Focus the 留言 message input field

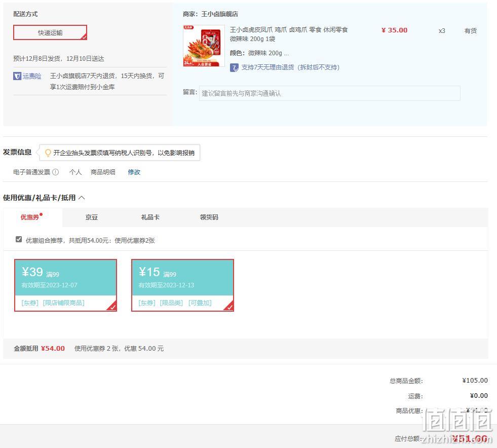point(330,93)
